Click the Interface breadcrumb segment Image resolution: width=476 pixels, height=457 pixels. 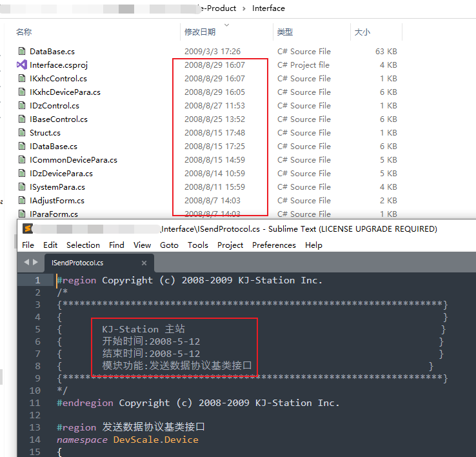point(269,8)
